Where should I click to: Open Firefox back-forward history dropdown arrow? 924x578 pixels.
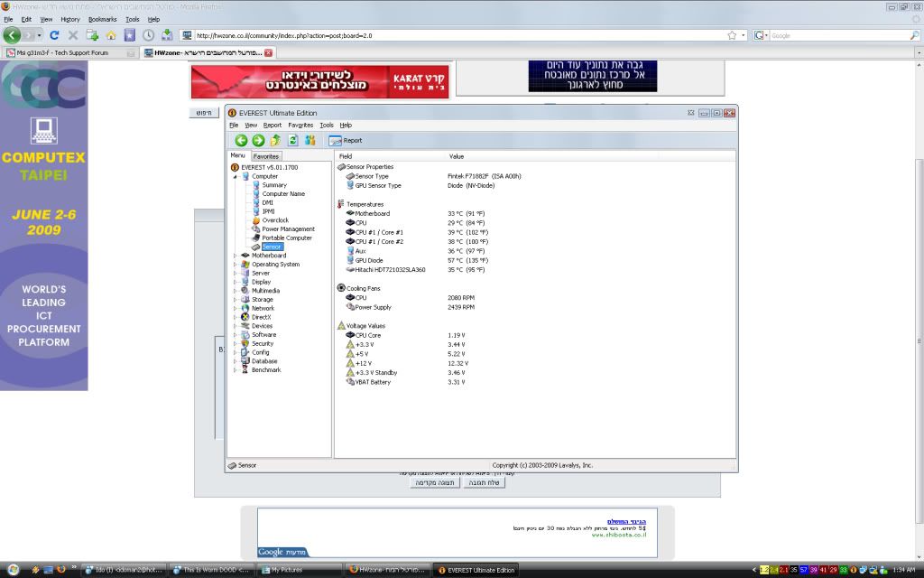(x=40, y=35)
